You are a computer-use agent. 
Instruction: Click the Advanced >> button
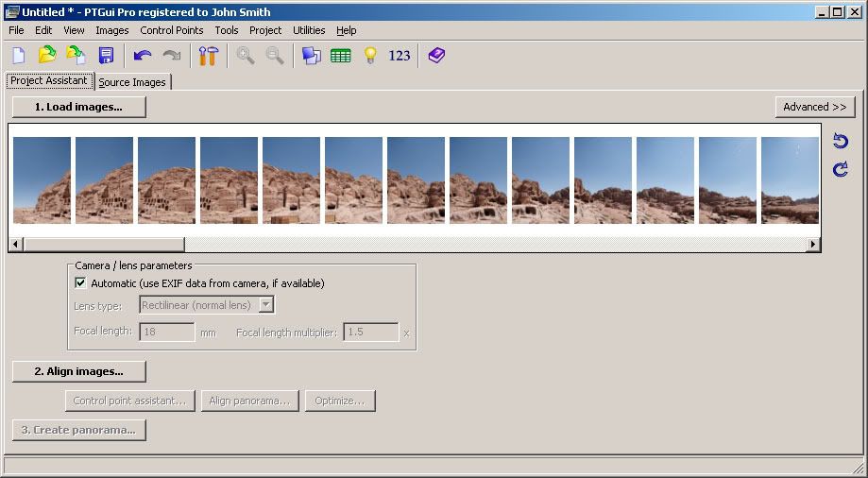[x=815, y=107]
